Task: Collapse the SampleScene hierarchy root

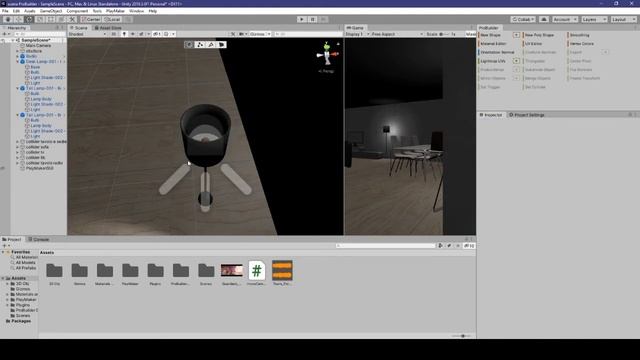Action: (13, 40)
